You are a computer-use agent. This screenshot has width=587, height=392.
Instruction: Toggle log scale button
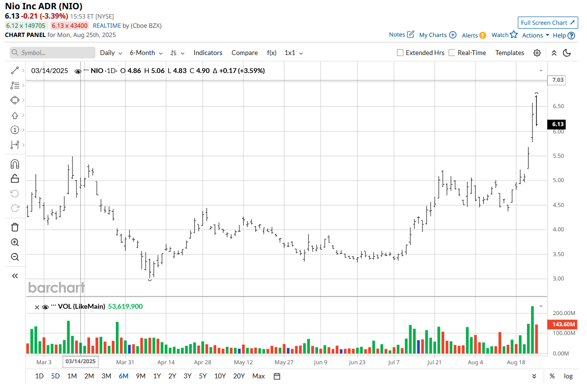pos(568,376)
